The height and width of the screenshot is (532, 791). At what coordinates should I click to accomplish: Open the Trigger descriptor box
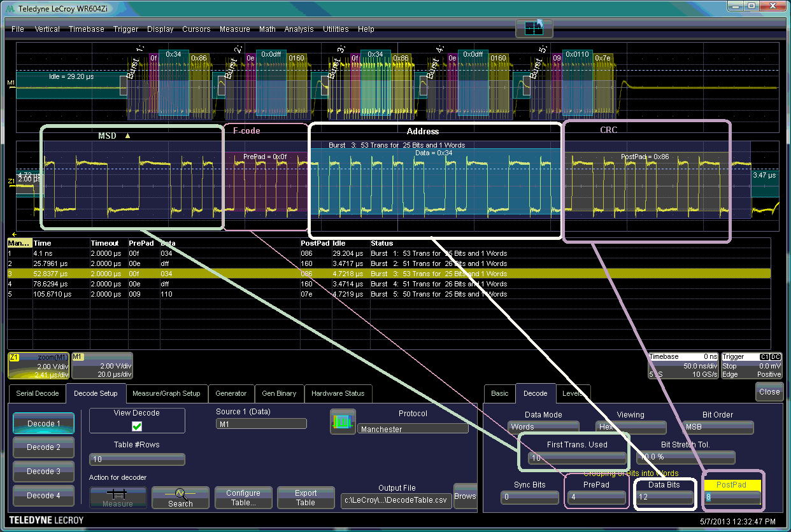(752, 365)
